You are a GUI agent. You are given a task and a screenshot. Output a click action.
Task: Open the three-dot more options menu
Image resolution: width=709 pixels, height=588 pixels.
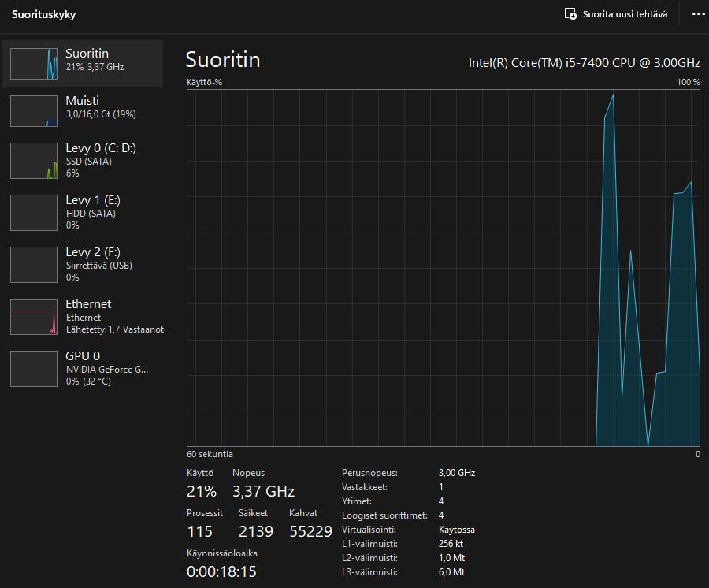pyautogui.click(x=697, y=14)
